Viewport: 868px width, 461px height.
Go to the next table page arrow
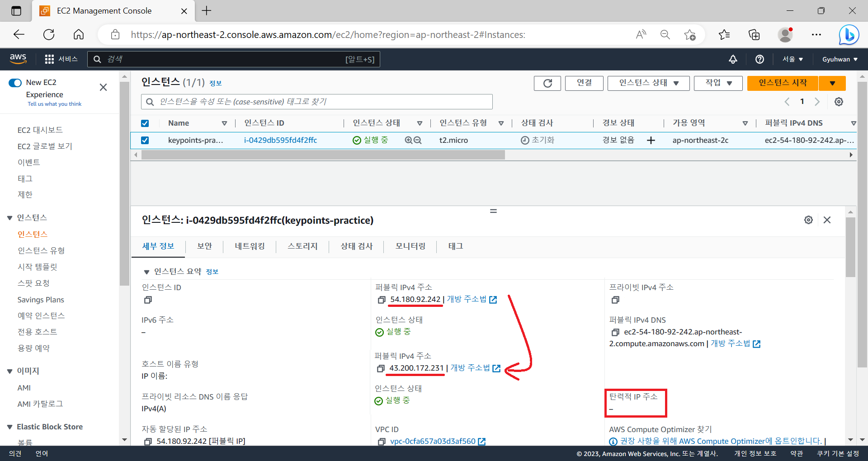click(817, 102)
